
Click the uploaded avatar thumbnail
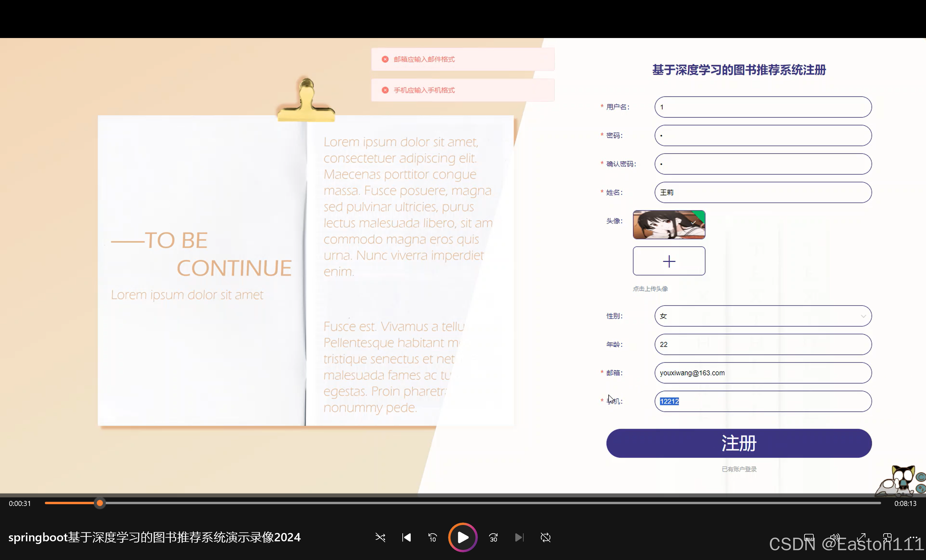pos(669,224)
